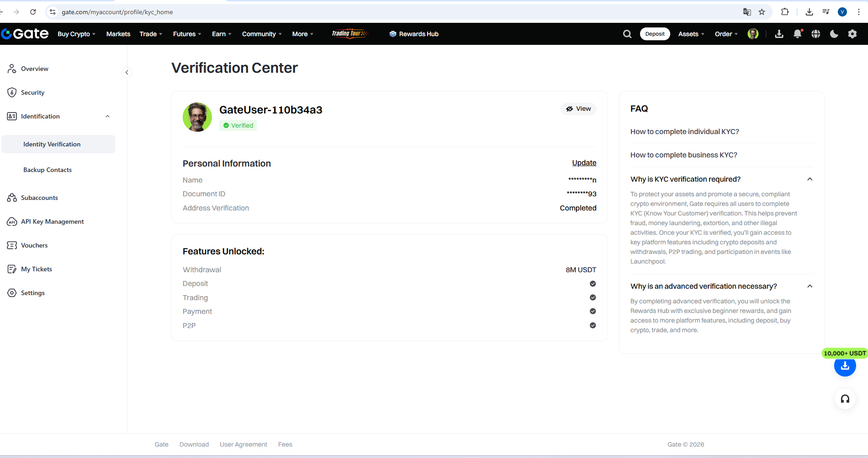Click the header settings gear icon

[x=852, y=34]
